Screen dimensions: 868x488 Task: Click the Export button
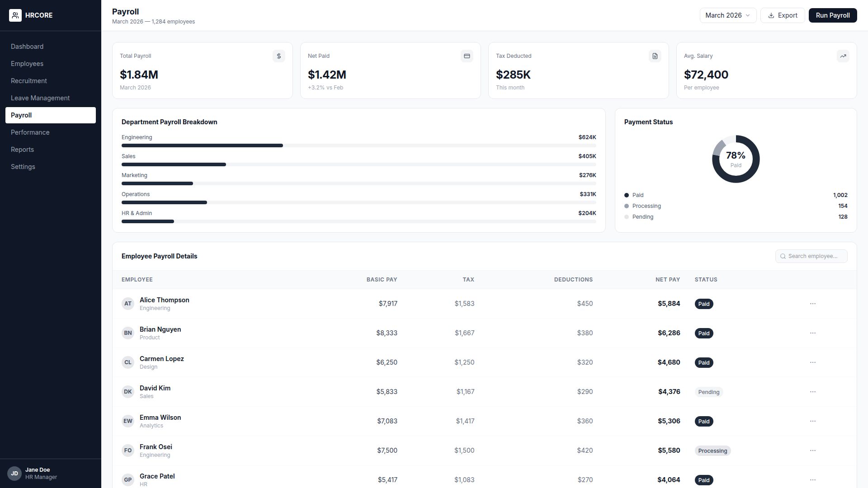pyautogui.click(x=783, y=15)
